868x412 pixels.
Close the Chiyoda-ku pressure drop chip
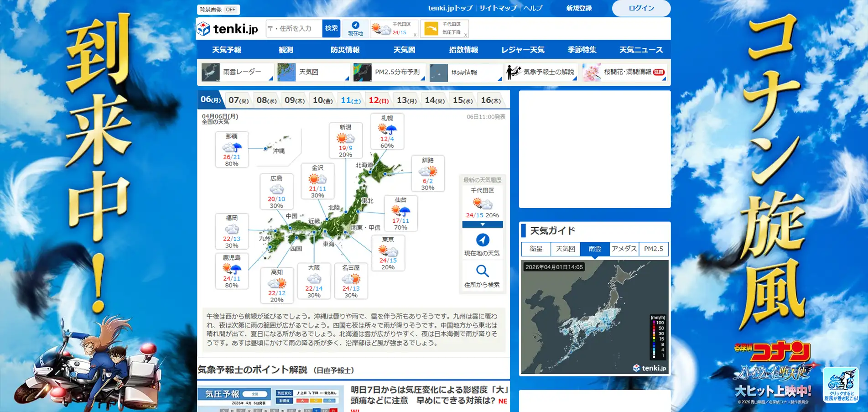point(465,35)
